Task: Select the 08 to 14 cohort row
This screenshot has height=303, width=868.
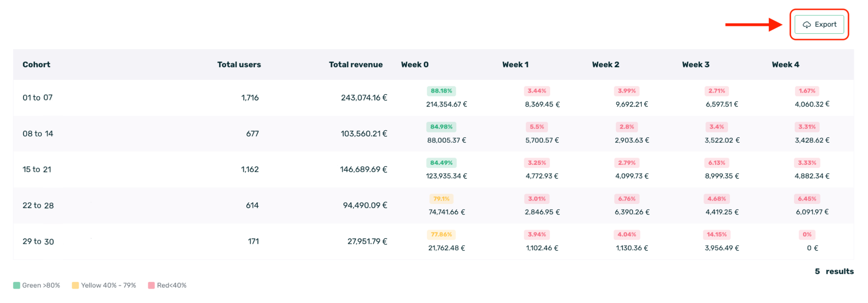Action: [38, 133]
